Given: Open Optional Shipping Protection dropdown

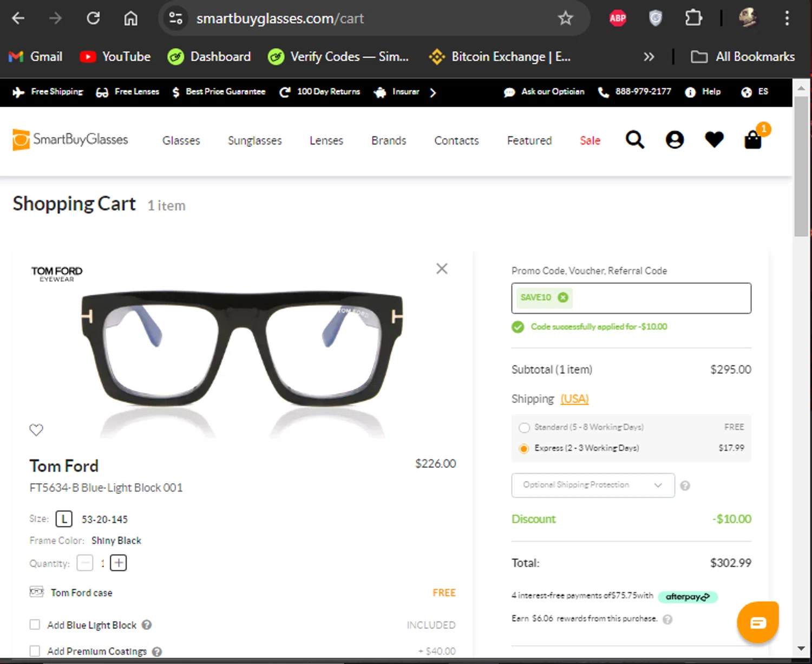Looking at the screenshot, I should click(593, 485).
